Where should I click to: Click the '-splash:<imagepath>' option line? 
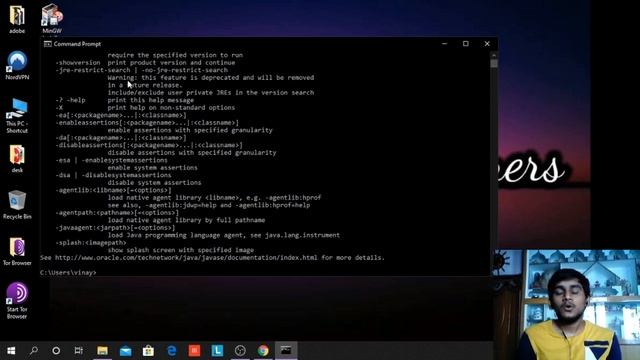click(x=91, y=242)
